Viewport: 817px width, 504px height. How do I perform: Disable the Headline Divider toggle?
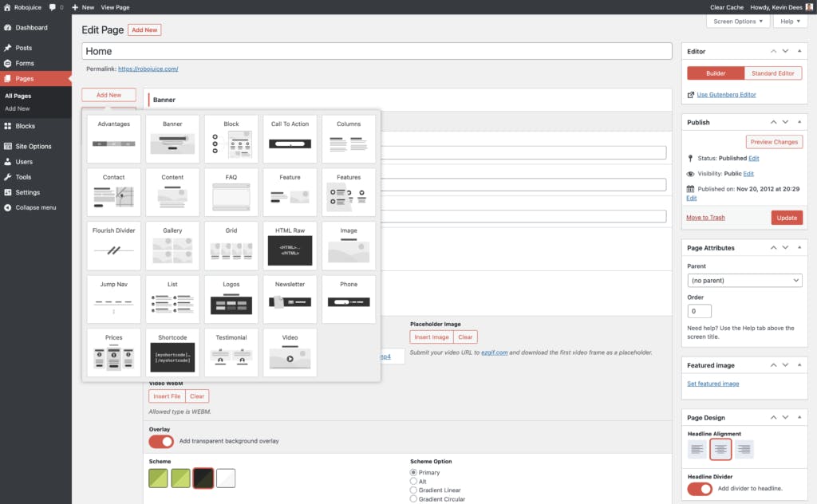(700, 488)
